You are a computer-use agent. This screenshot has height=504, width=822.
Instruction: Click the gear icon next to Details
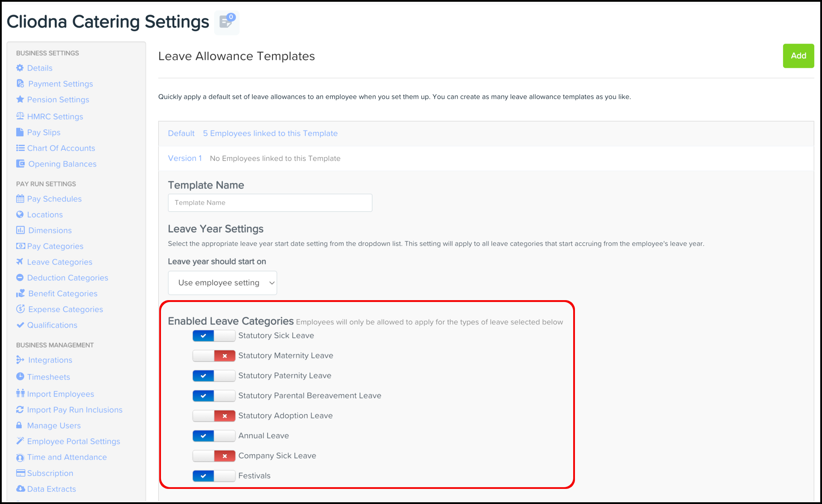pyautogui.click(x=20, y=68)
